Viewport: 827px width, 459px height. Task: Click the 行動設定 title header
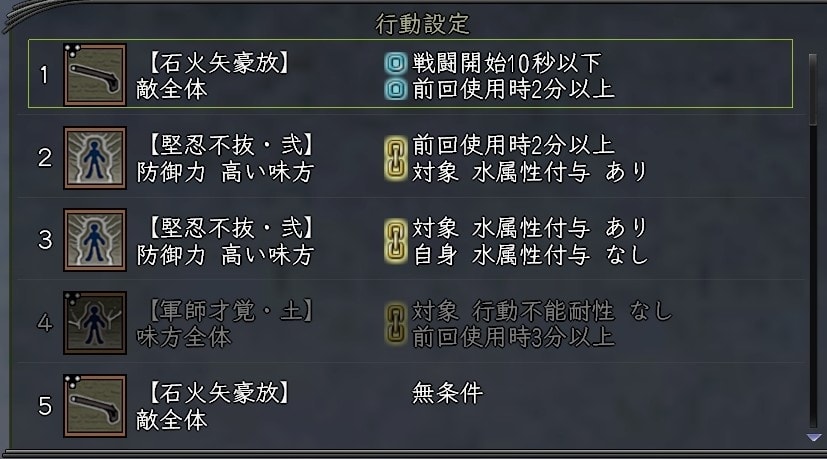(422, 24)
